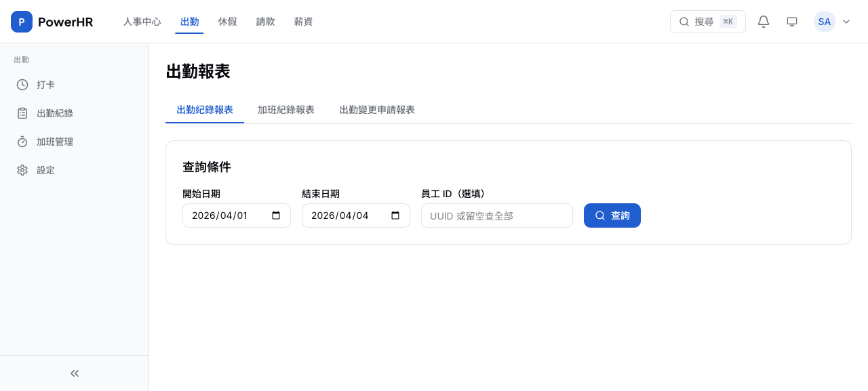Open the 開始日期 date picker
The width and height of the screenshot is (868, 391).
pos(275,215)
